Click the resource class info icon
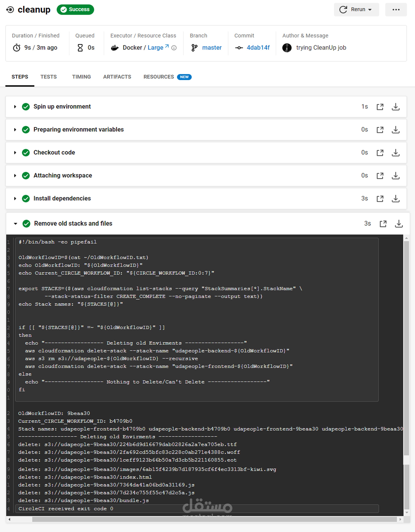This screenshot has height=532, width=415. click(x=174, y=48)
